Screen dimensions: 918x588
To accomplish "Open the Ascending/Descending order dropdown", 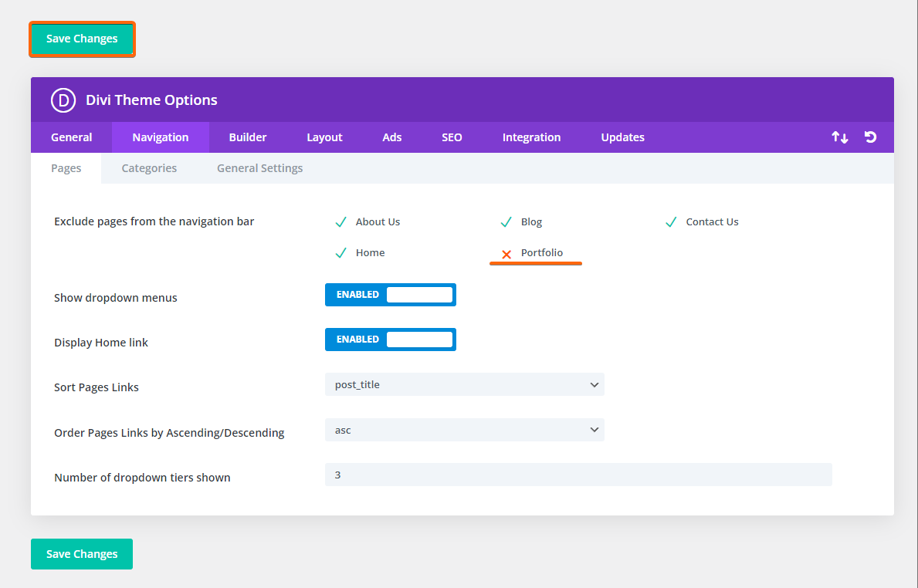I will coord(464,430).
